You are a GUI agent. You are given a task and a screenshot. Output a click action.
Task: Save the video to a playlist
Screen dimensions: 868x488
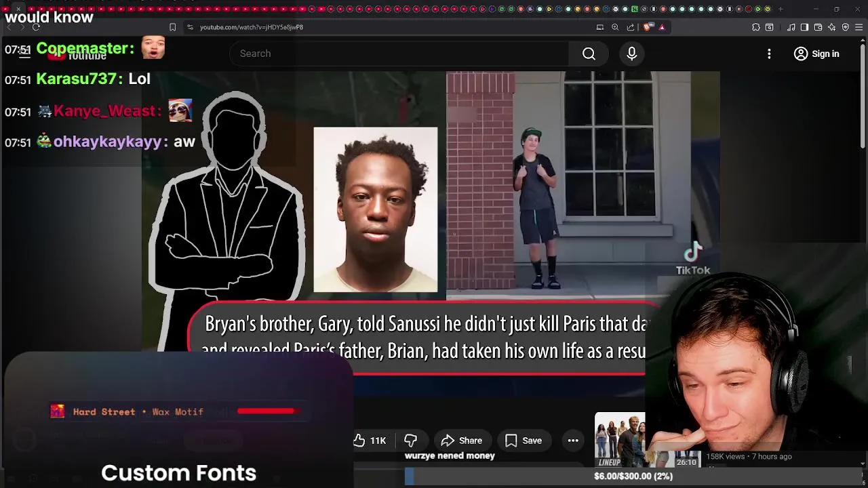524,441
